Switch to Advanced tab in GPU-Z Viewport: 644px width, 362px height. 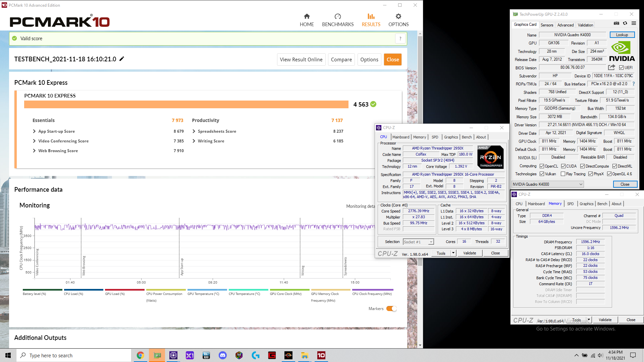pyautogui.click(x=565, y=25)
